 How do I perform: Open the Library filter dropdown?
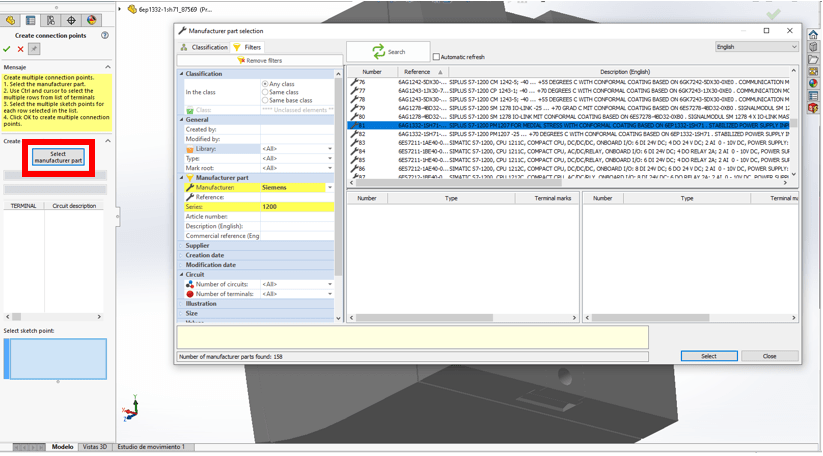[x=330, y=149]
